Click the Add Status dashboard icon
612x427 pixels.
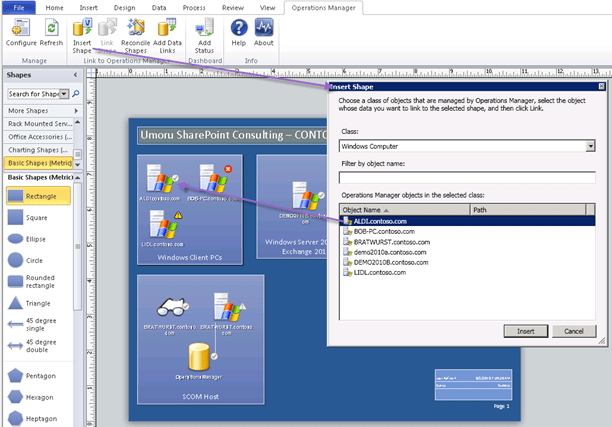pos(205,27)
